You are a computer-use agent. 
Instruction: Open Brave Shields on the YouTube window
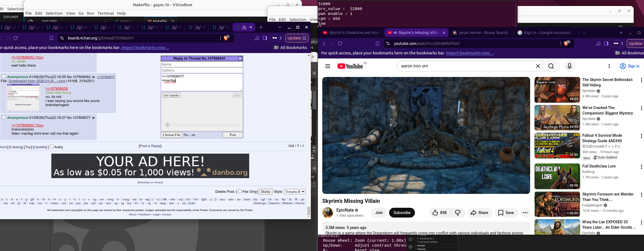tap(567, 44)
